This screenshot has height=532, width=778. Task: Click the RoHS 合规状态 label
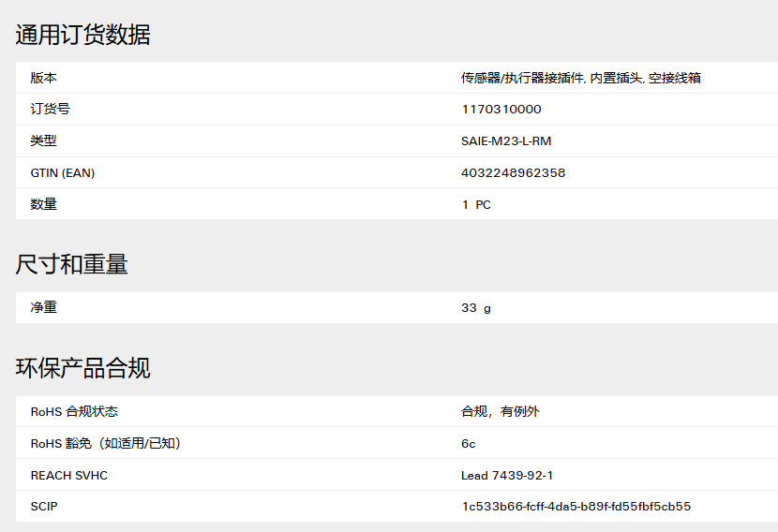pyautogui.click(x=74, y=411)
